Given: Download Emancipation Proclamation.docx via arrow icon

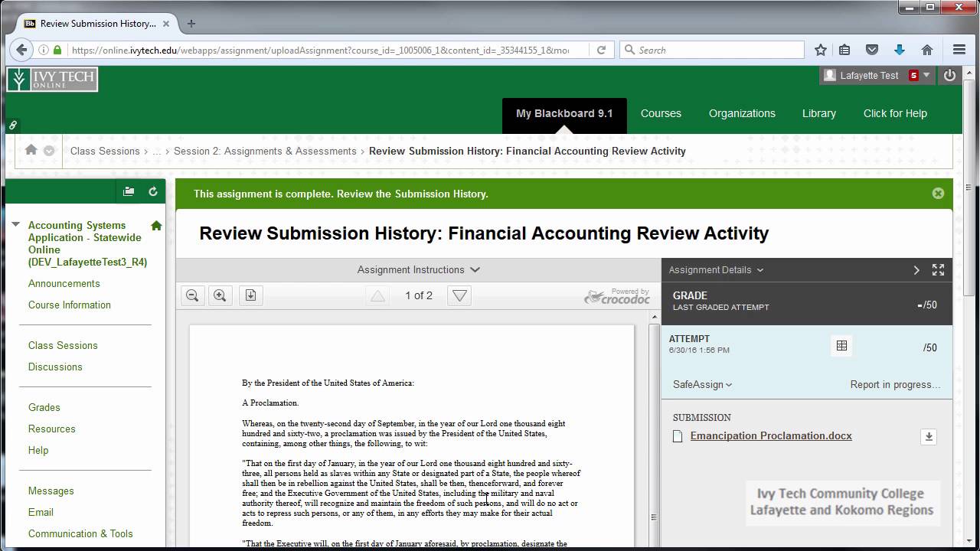Looking at the screenshot, I should tap(928, 437).
